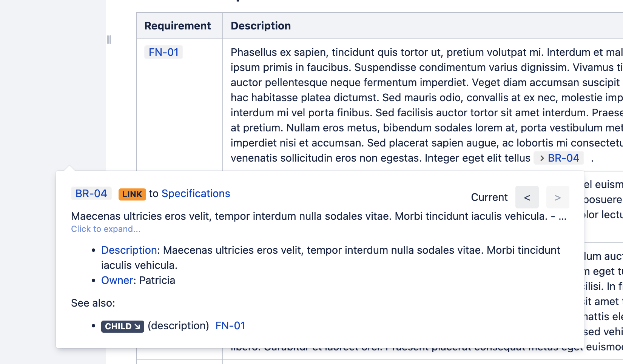The width and height of the screenshot is (623, 364).
Task: Open the FN-01 key in Requirement column
Action: tap(163, 52)
